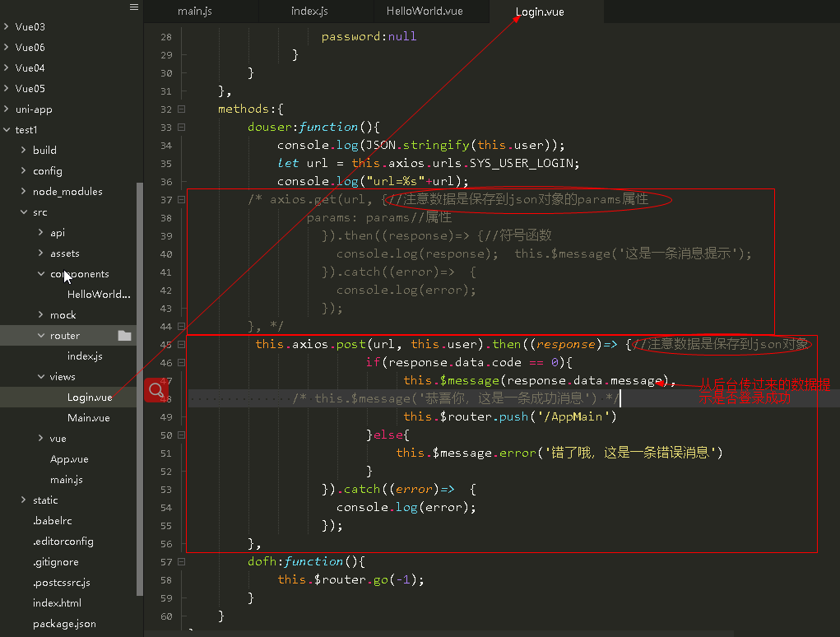Click console.log(error) on line 54
840x637 pixels.
pos(402,507)
